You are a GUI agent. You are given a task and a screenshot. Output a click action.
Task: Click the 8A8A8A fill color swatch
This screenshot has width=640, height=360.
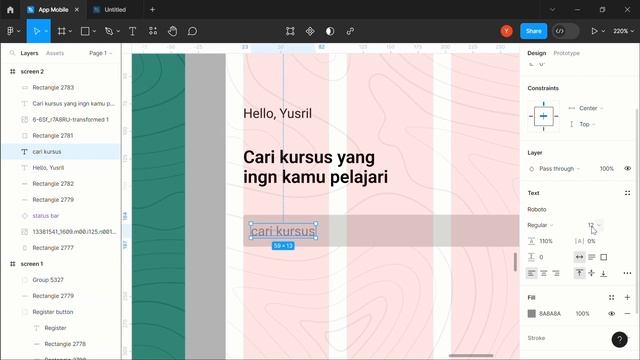pyautogui.click(x=531, y=313)
